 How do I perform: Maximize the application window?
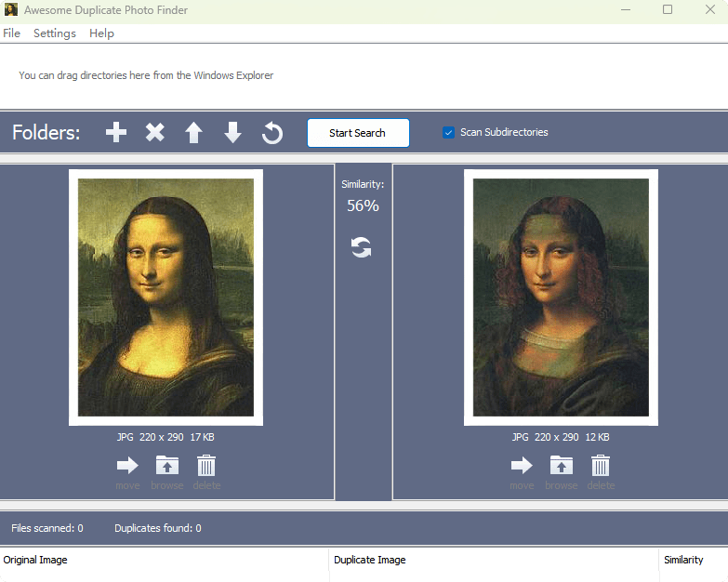coord(668,9)
